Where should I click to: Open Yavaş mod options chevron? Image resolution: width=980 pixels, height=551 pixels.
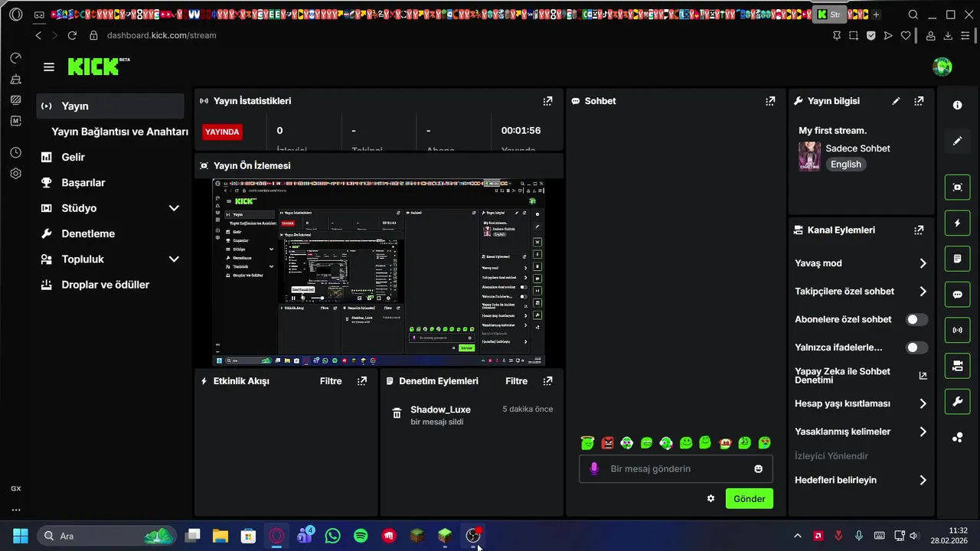(923, 263)
